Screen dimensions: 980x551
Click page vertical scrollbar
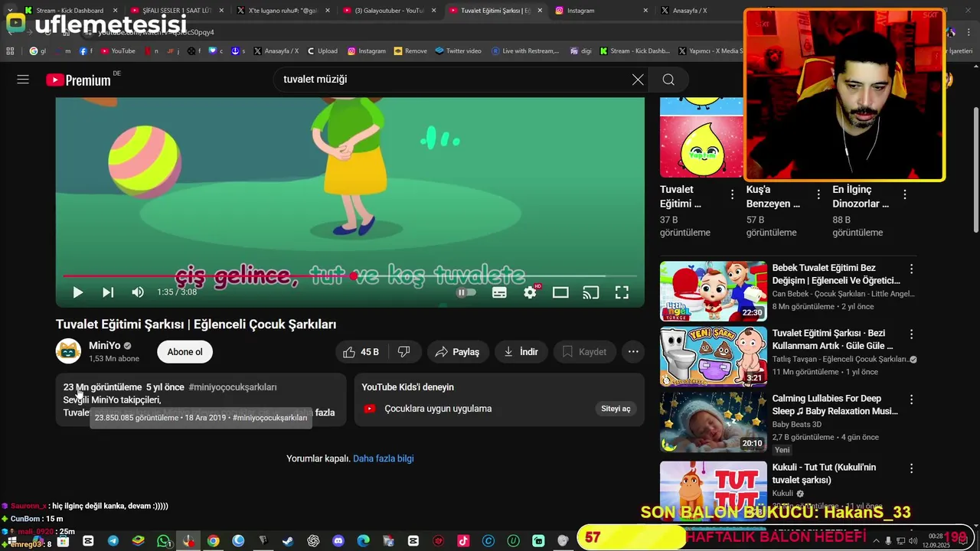975,170
